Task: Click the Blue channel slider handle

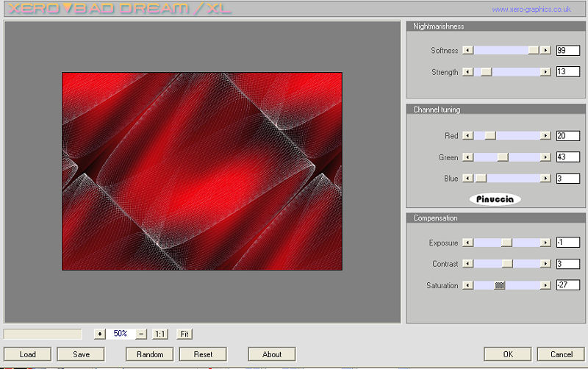Action: (481, 178)
